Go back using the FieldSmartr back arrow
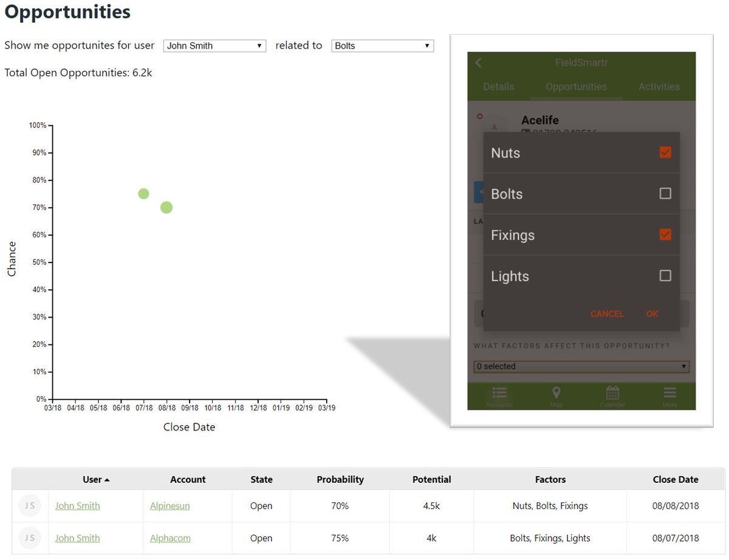 478,63
